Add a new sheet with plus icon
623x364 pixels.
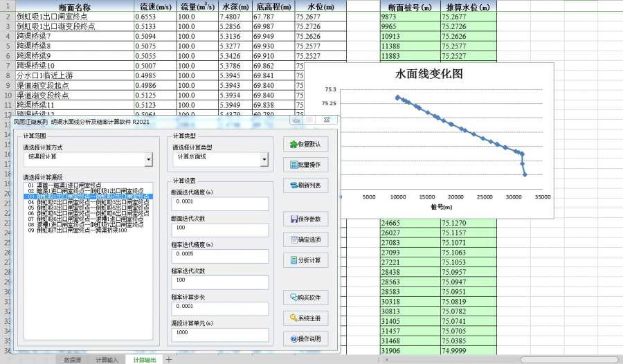(168, 360)
